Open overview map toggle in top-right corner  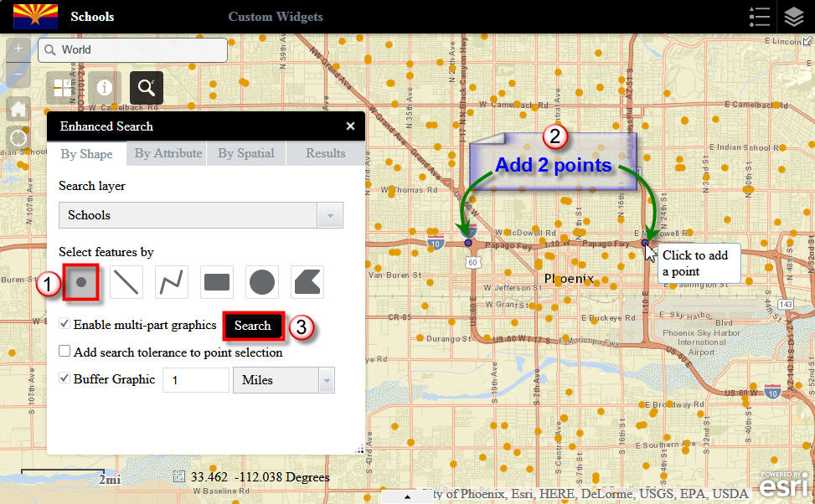click(807, 40)
